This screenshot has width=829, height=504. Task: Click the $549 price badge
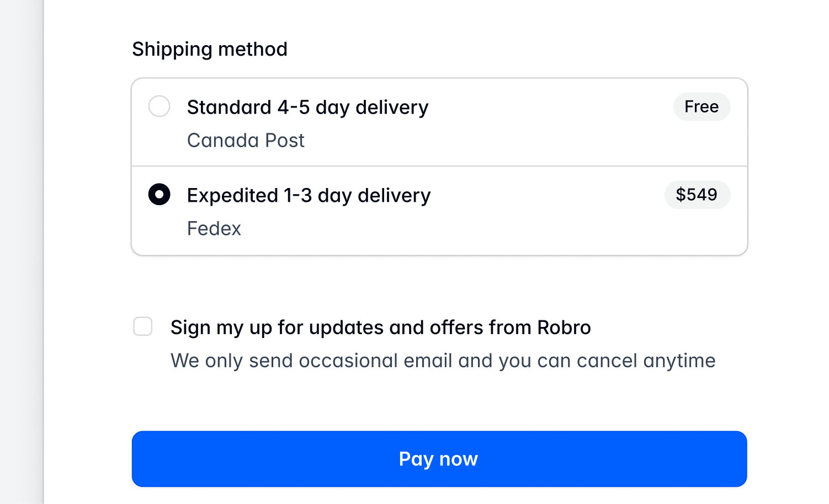697,195
